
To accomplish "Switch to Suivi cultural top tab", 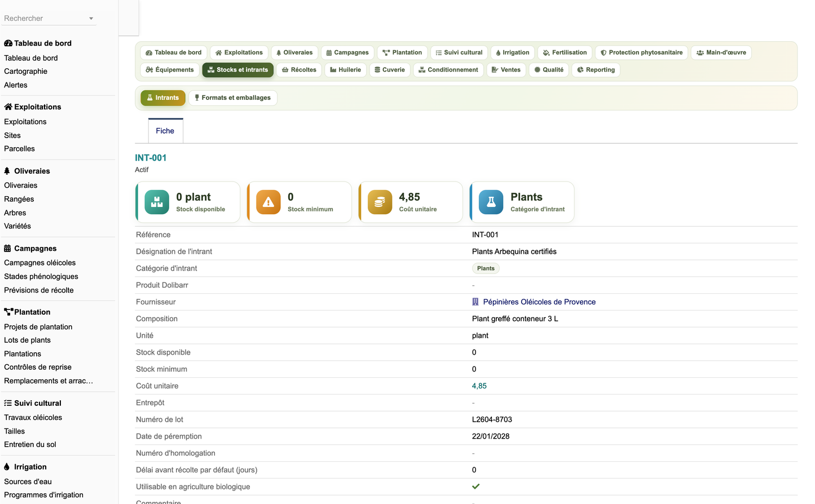I will [459, 52].
